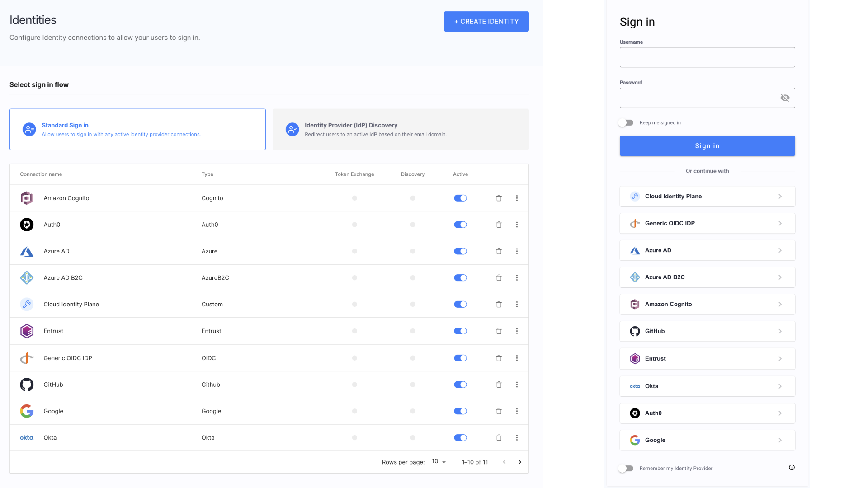
Task: Toggle Remember my Identity Provider switch
Action: pos(626,469)
